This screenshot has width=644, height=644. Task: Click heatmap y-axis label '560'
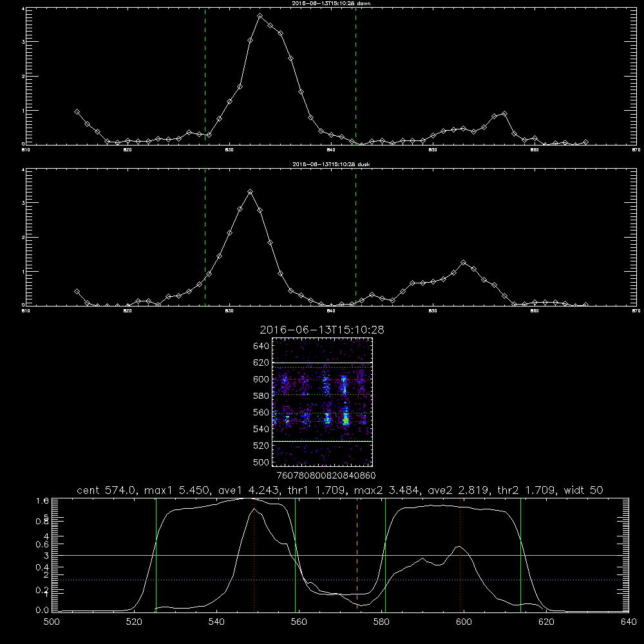(261, 412)
